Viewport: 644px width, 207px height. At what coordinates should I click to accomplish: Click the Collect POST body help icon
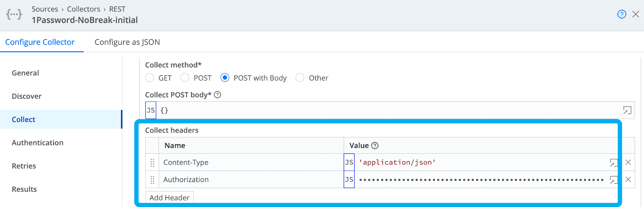(217, 95)
